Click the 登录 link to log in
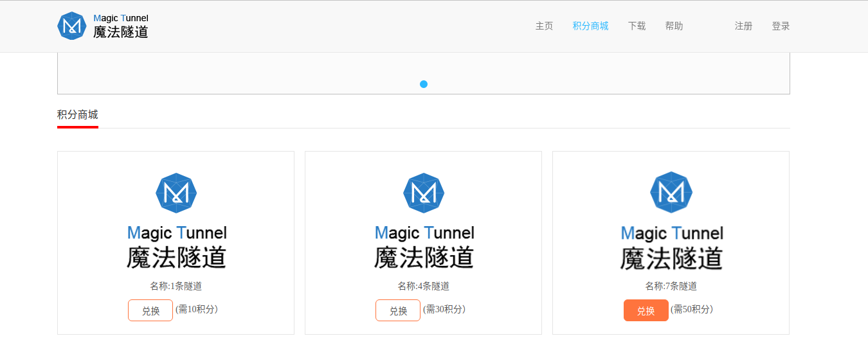This screenshot has width=868, height=363. pos(781,26)
